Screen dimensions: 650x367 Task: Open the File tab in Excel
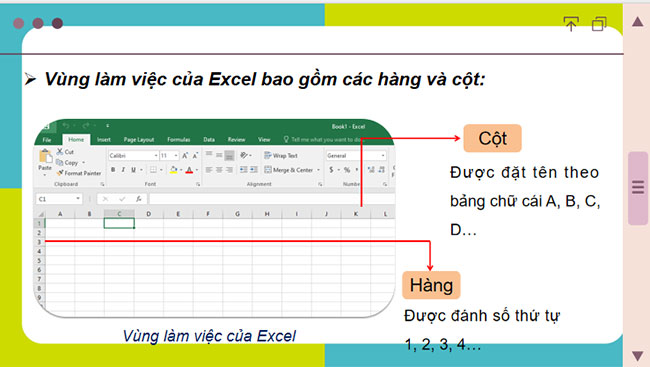47,140
